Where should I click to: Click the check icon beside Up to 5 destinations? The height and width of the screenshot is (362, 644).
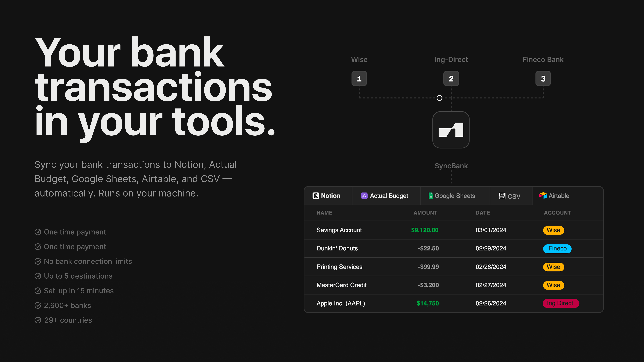click(x=38, y=276)
